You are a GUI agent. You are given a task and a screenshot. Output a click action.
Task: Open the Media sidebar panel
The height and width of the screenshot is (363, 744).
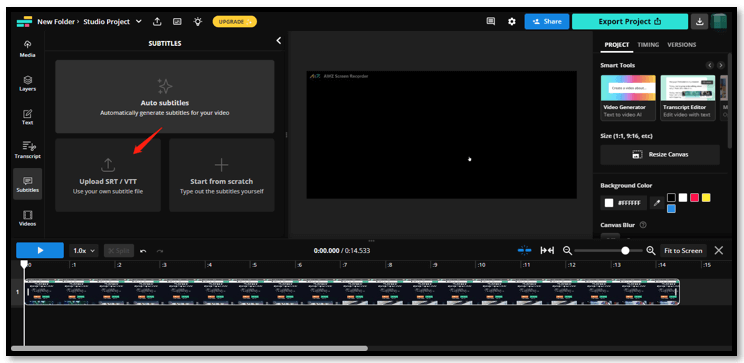[x=28, y=49]
